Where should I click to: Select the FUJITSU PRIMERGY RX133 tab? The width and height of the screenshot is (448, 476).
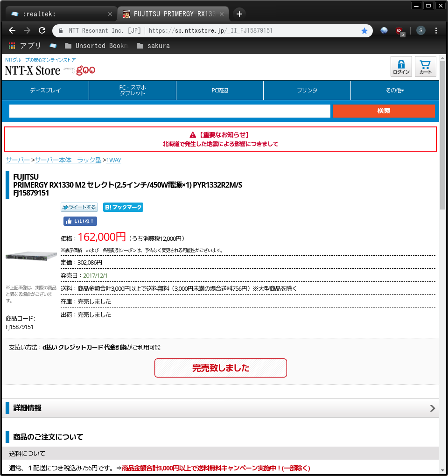[x=173, y=14]
